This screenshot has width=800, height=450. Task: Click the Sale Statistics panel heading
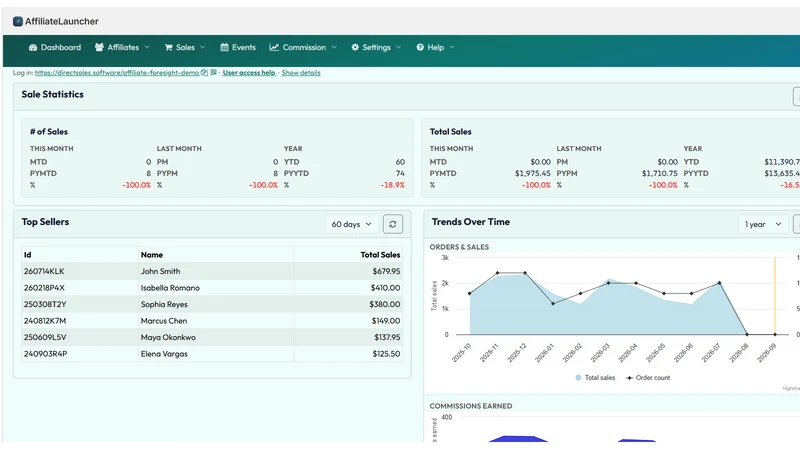coord(53,94)
